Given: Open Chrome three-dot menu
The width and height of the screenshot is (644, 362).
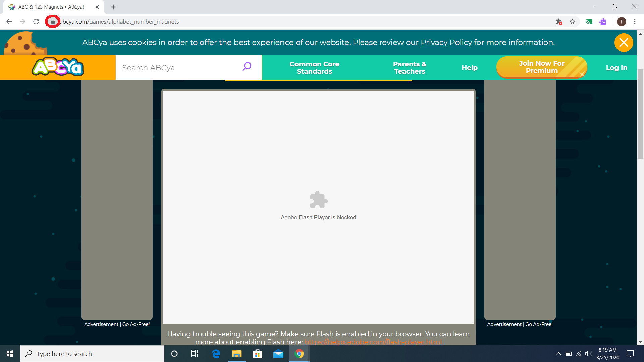Looking at the screenshot, I should [x=635, y=22].
